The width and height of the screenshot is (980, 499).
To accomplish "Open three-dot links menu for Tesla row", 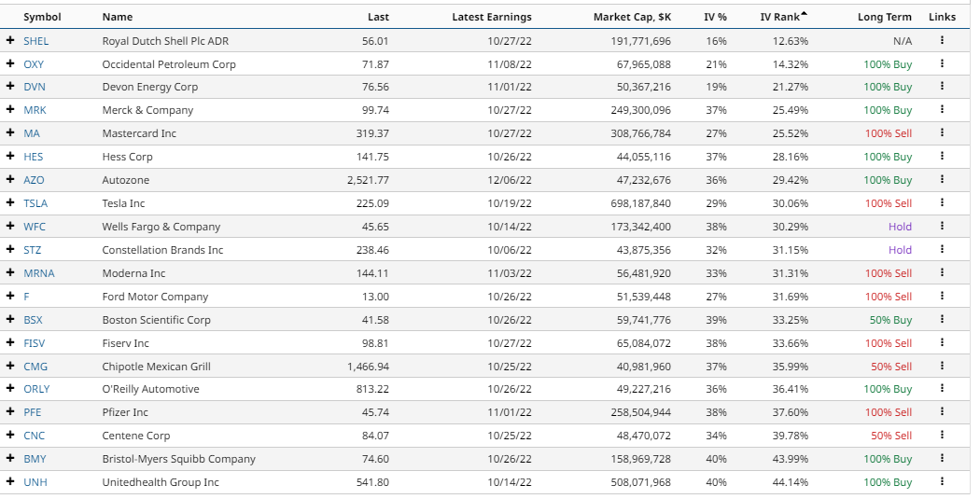I will pyautogui.click(x=943, y=203).
